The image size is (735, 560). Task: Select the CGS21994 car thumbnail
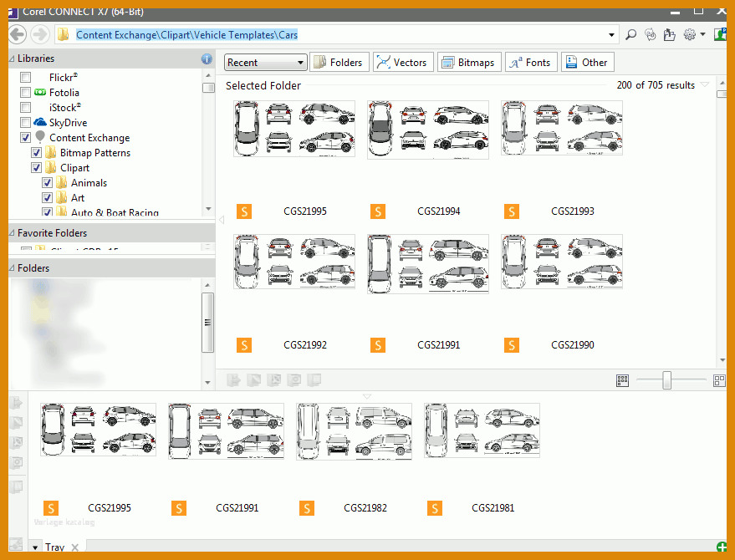pos(428,130)
